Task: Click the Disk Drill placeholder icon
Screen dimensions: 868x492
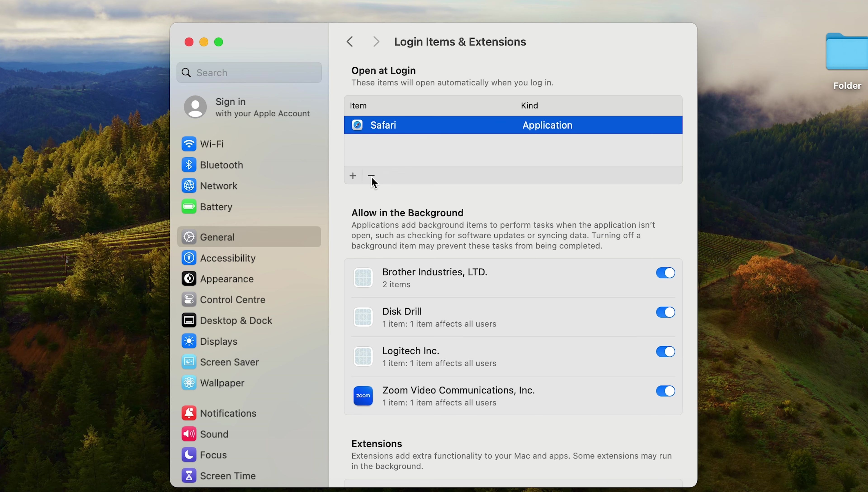Action: pos(363,317)
